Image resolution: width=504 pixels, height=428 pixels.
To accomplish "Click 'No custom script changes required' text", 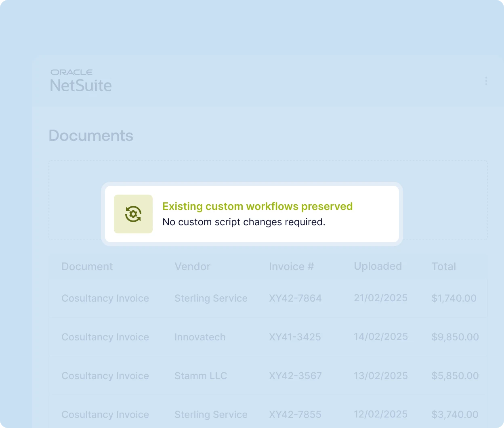I will tap(244, 222).
